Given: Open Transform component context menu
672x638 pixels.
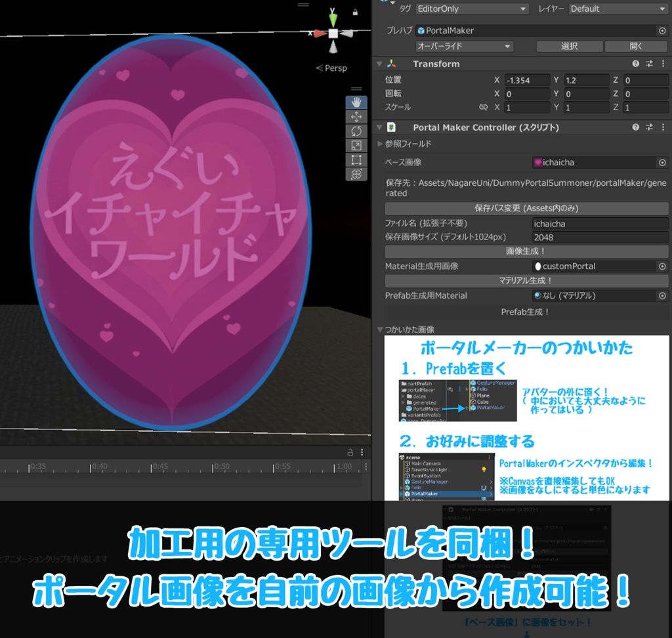Looking at the screenshot, I should click(663, 64).
